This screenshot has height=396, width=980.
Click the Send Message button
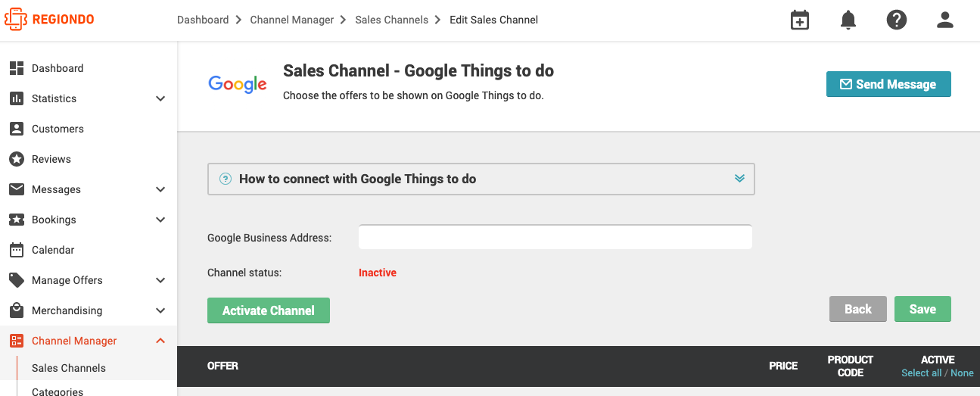pyautogui.click(x=888, y=84)
